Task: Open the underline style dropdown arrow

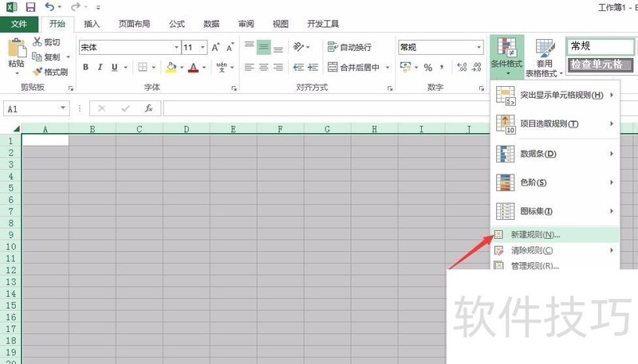Action: point(126,68)
